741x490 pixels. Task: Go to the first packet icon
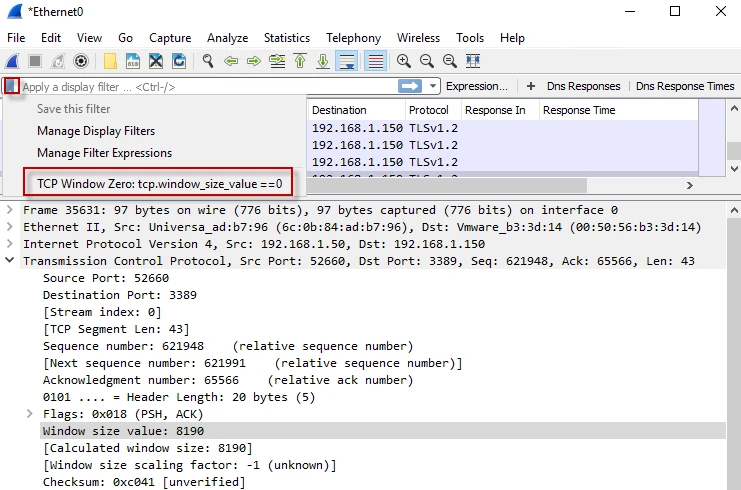(300, 61)
